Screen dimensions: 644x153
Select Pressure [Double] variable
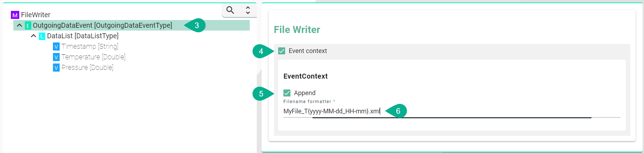(87, 68)
